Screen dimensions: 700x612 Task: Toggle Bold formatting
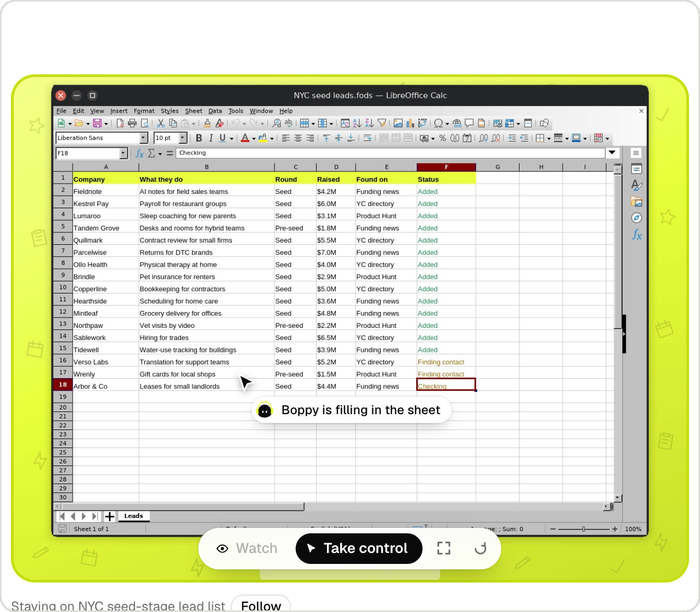coord(199,138)
